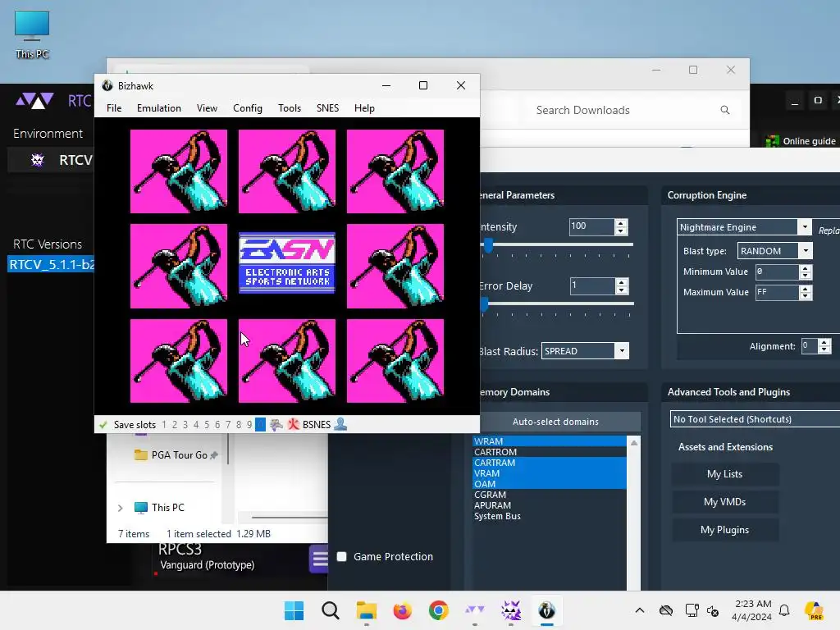
Task: Select the highlighted save slot 0 in Bizhawk
Action: pos(260,424)
